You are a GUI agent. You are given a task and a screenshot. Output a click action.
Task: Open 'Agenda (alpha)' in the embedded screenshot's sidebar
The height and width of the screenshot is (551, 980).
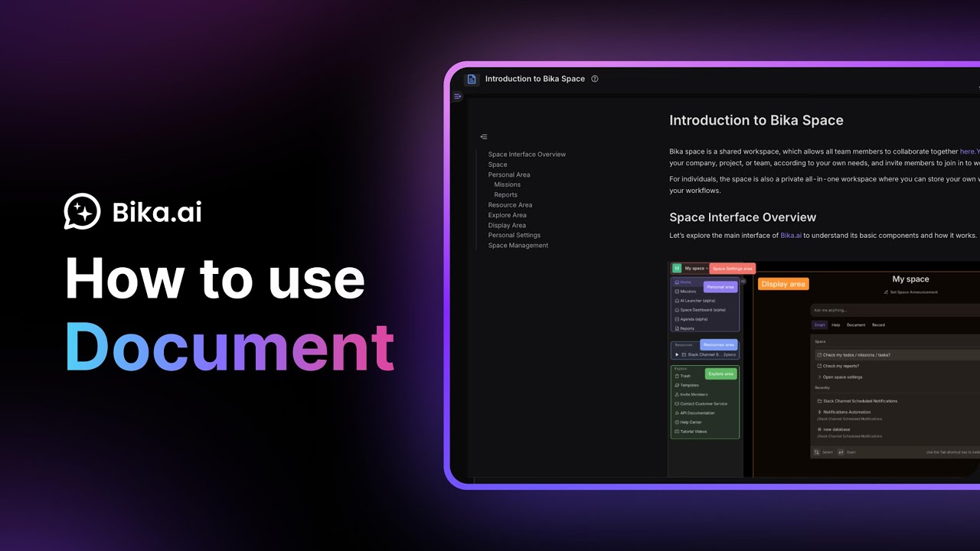[691, 319]
